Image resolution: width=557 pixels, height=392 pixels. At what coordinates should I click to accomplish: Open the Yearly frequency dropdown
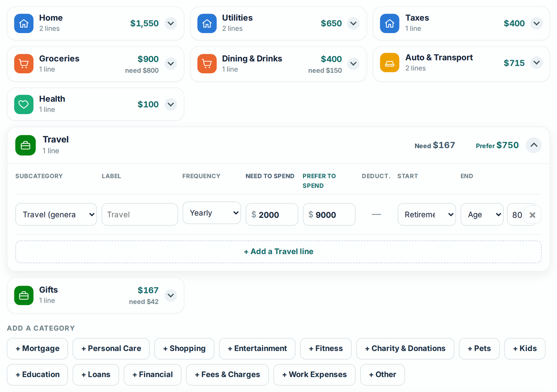tap(212, 213)
